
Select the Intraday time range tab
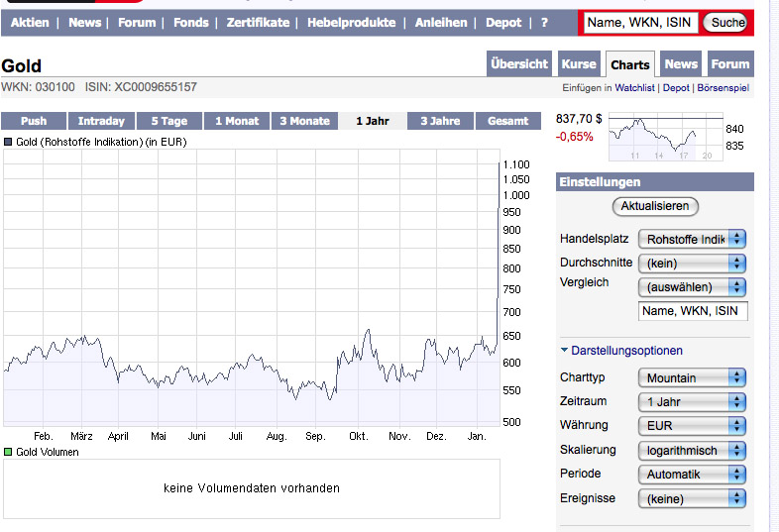[x=101, y=121]
